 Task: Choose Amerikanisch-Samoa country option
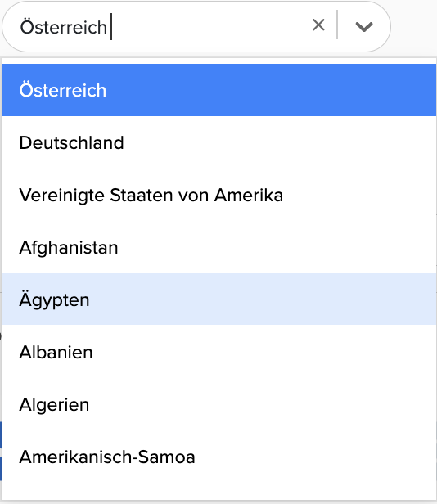[x=218, y=457]
